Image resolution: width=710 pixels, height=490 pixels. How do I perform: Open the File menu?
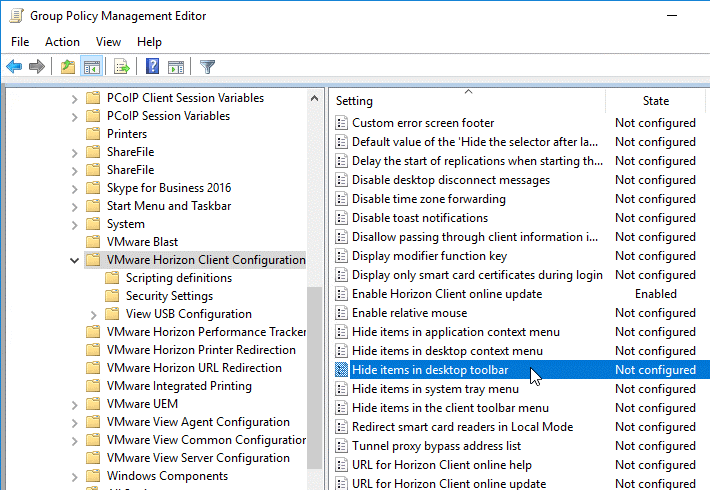(20, 42)
